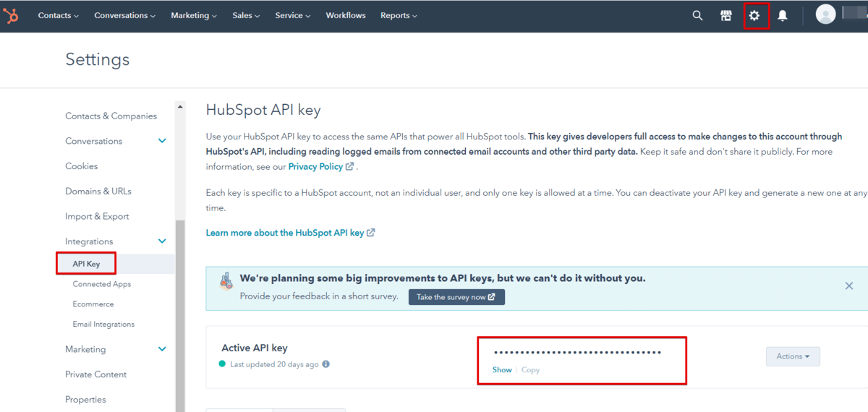Open the Reports menu

point(399,15)
